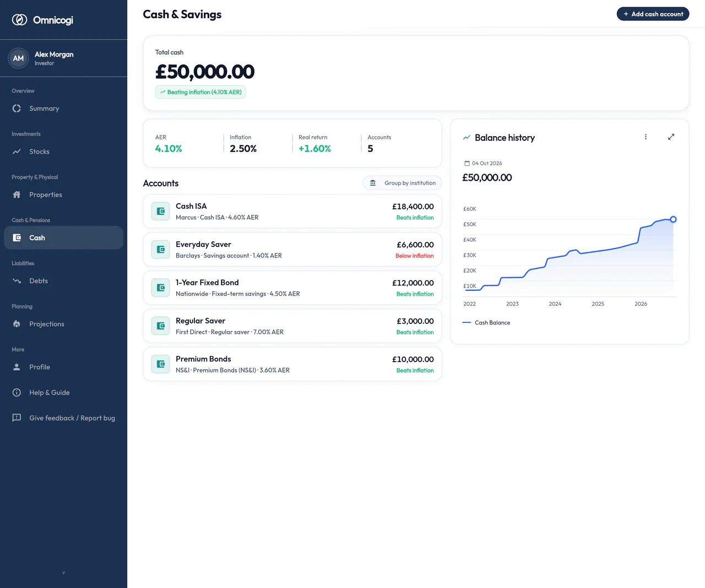Open the Everyday Saver account name
Image resolution: width=705 pixels, height=588 pixels.
pos(203,245)
